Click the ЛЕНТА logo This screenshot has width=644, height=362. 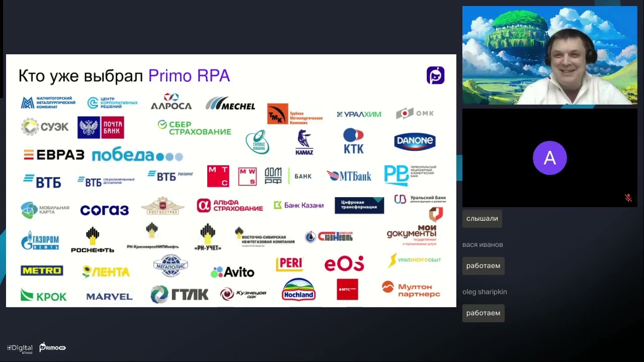tap(106, 271)
